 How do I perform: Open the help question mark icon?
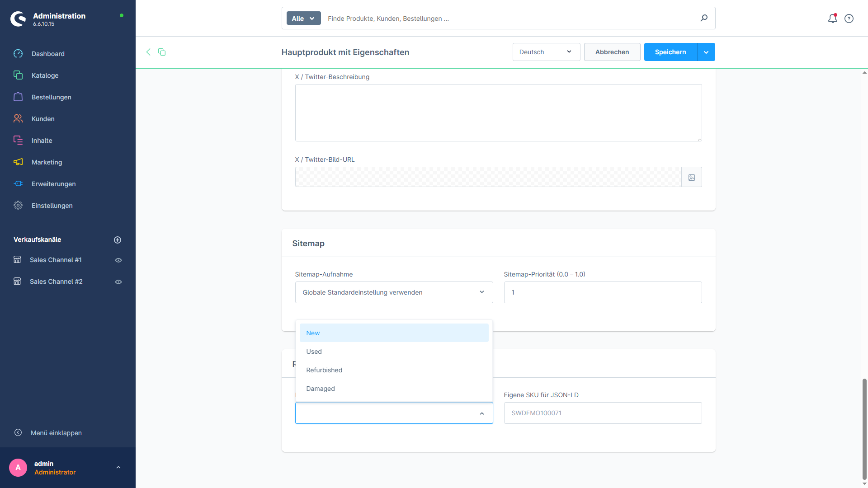click(849, 19)
